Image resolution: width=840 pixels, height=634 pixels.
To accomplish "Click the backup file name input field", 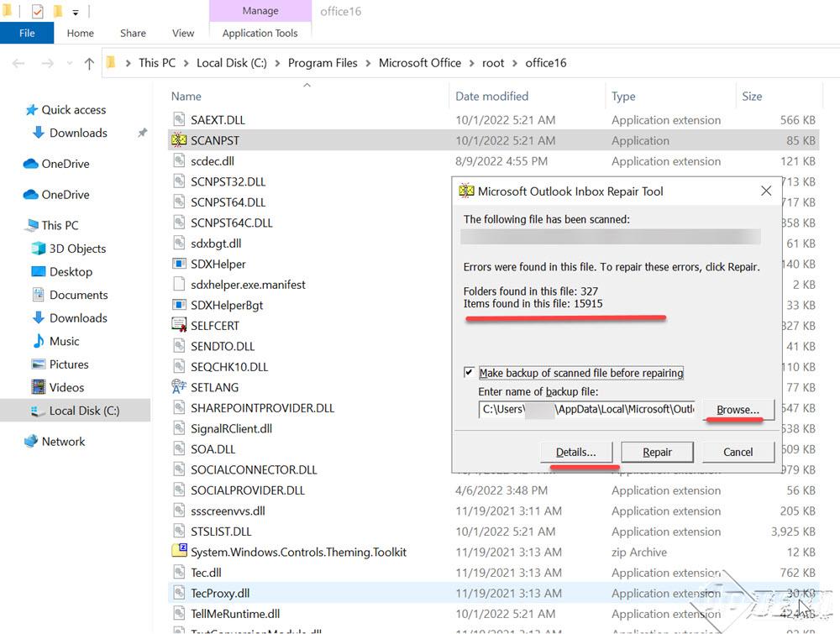I will point(586,409).
